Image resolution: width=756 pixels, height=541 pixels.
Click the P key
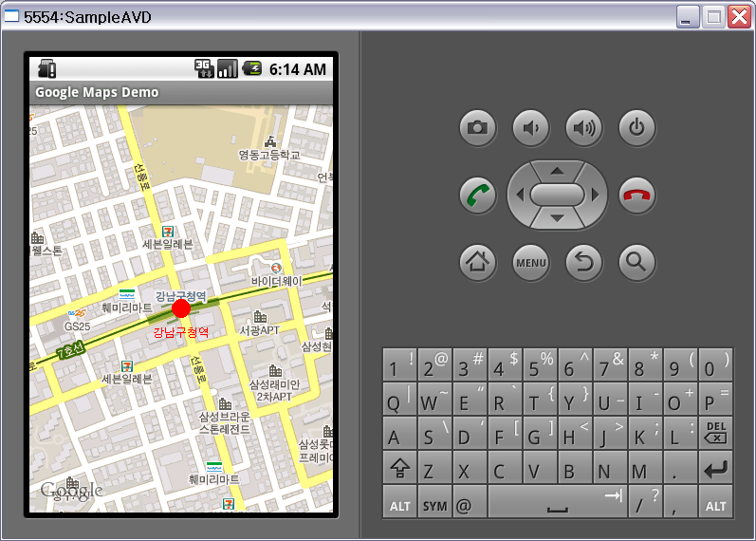[x=715, y=399]
